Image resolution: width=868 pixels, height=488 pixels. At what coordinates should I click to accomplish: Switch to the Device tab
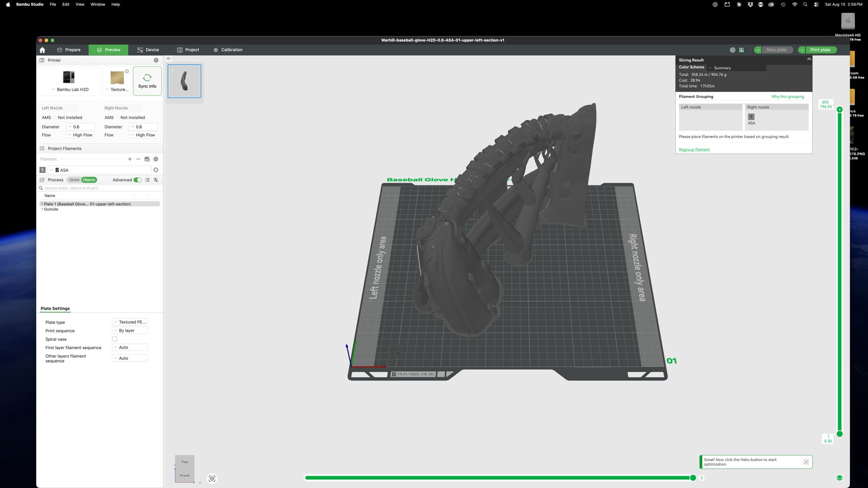coord(148,50)
